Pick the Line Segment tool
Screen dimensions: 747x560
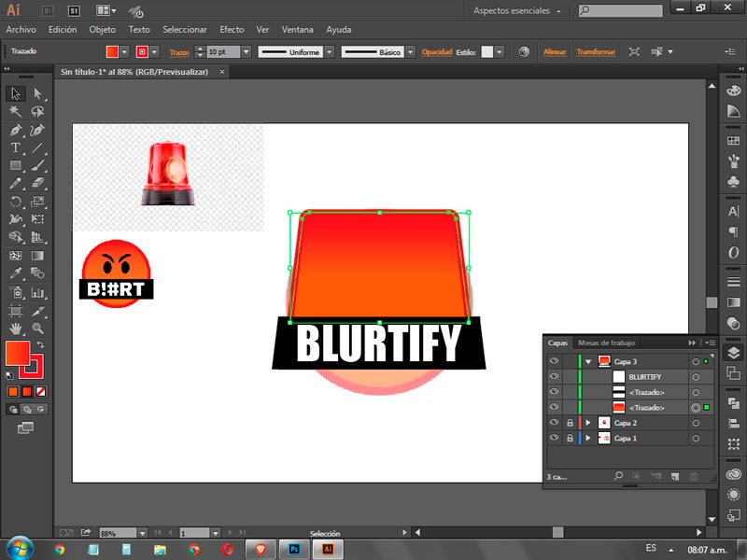coord(37,147)
